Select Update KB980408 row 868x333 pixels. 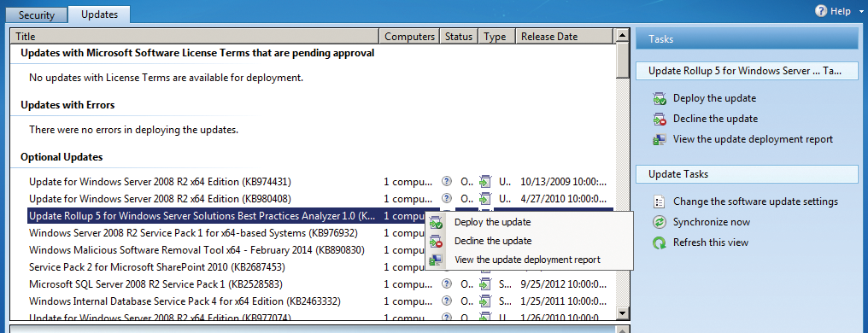pos(320,199)
